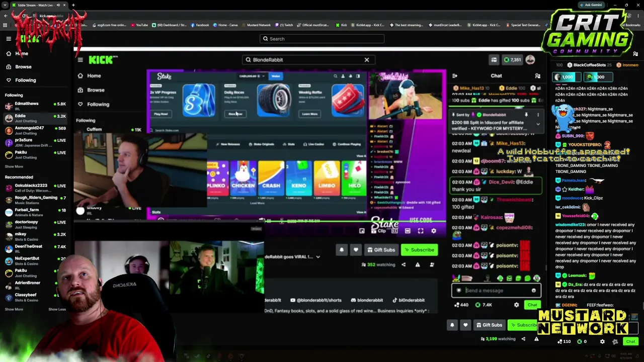644x362 pixels.
Task: Click Subscribe above the 352 watching count
Action: coord(419,250)
